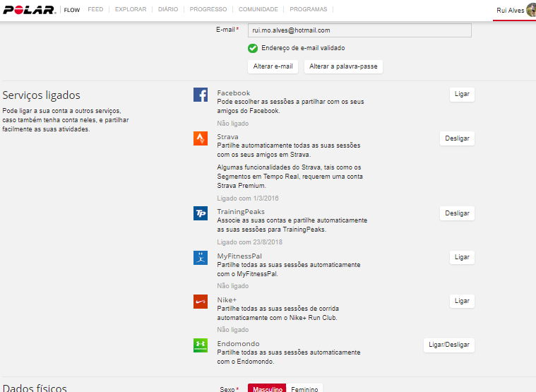The width and height of the screenshot is (536, 392).
Task: Click the Endomondo service title
Action: (x=238, y=343)
